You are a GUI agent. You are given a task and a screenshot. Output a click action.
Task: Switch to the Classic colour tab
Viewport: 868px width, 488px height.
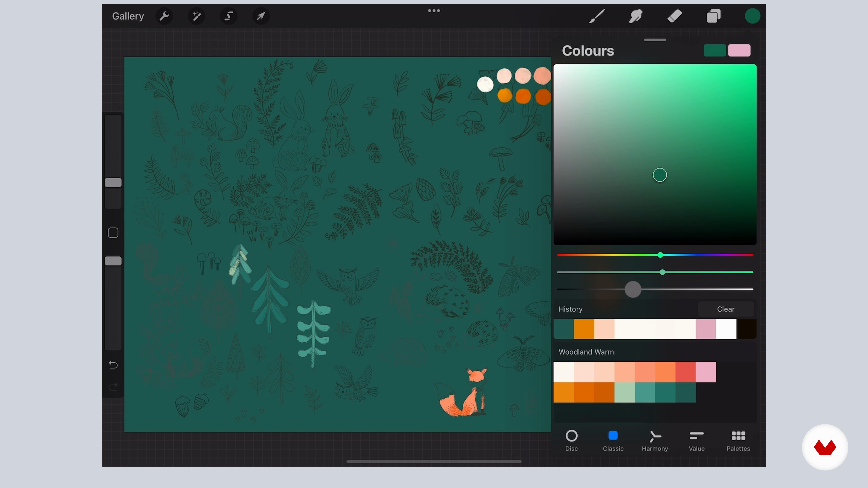tap(613, 441)
